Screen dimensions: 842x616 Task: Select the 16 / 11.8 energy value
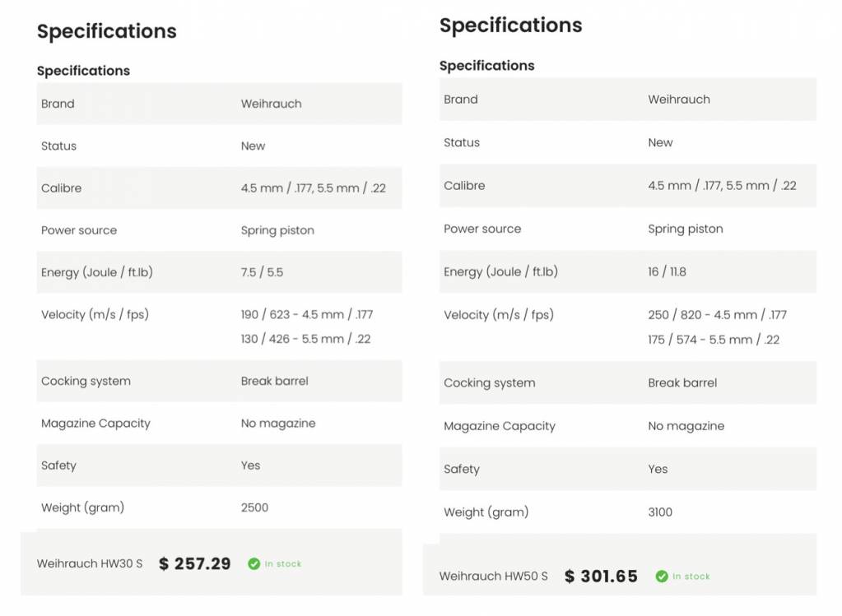click(667, 272)
